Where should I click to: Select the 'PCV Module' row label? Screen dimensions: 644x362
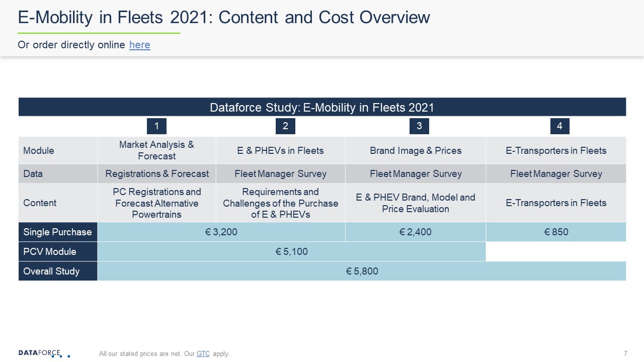pyautogui.click(x=58, y=251)
